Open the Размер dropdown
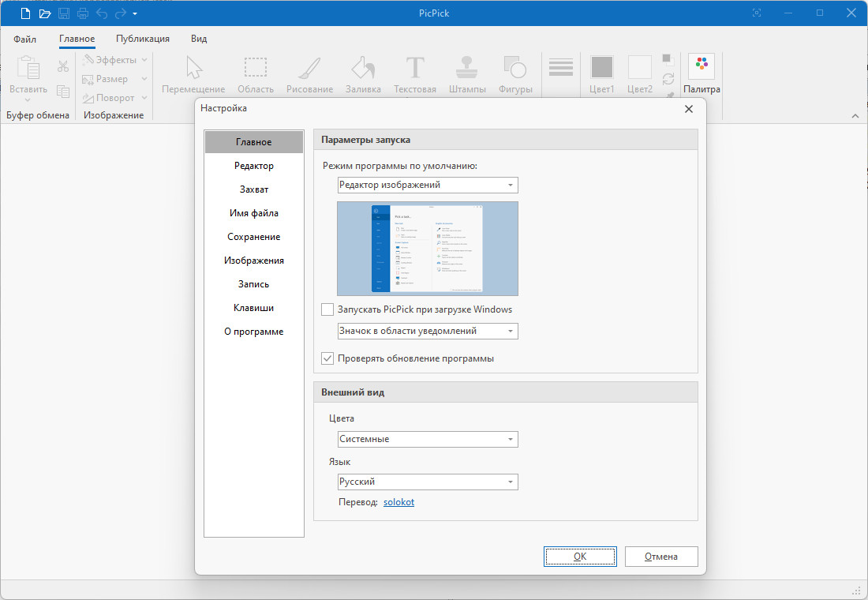The height and width of the screenshot is (600, 868). click(114, 79)
